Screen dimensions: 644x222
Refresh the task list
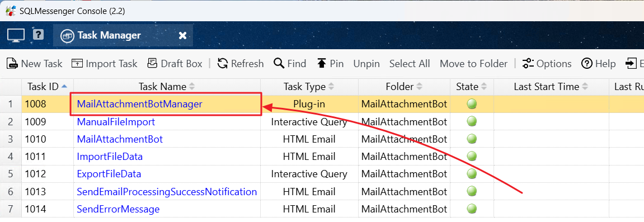[240, 64]
